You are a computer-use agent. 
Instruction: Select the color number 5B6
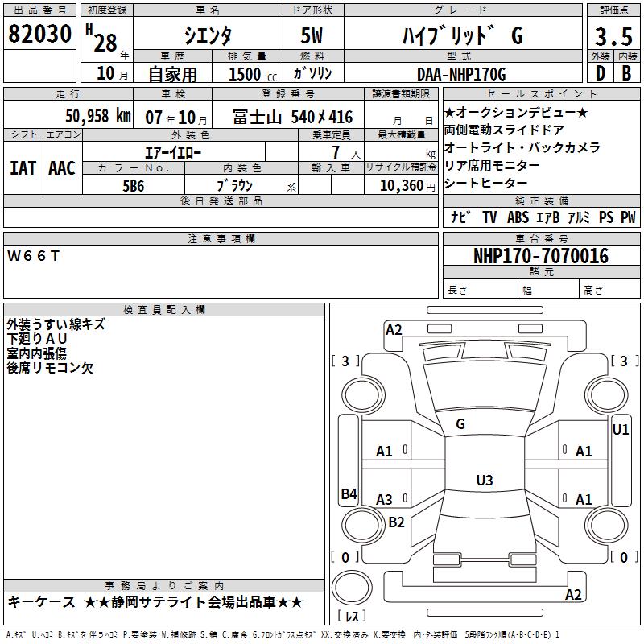(x=134, y=186)
